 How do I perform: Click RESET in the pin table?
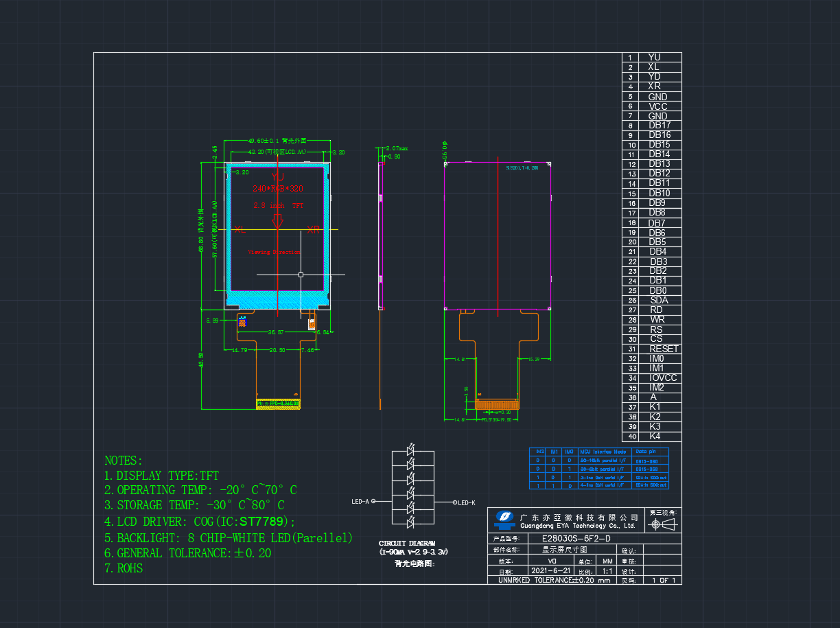(664, 349)
